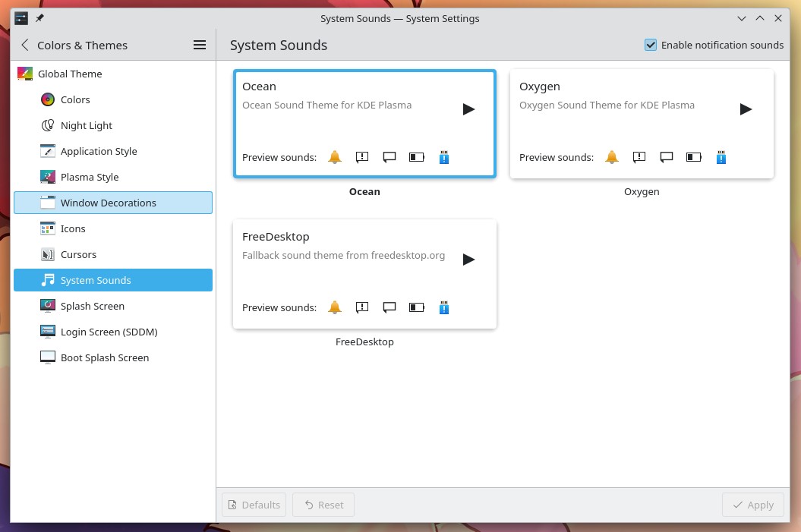This screenshot has width=801, height=532.
Task: Preview the Oxygen bell notification sound
Action: (611, 157)
